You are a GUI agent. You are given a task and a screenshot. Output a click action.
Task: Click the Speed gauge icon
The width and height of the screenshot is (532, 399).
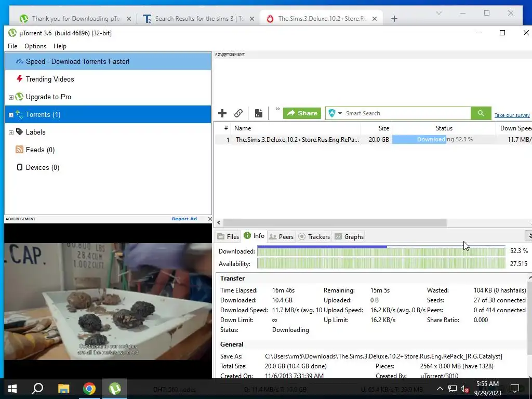tap(20, 61)
